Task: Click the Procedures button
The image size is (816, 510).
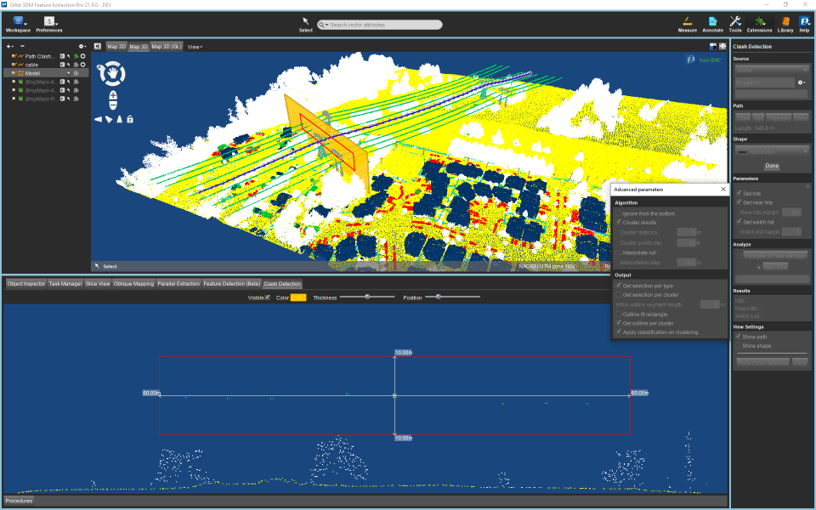Action: pyautogui.click(x=19, y=501)
